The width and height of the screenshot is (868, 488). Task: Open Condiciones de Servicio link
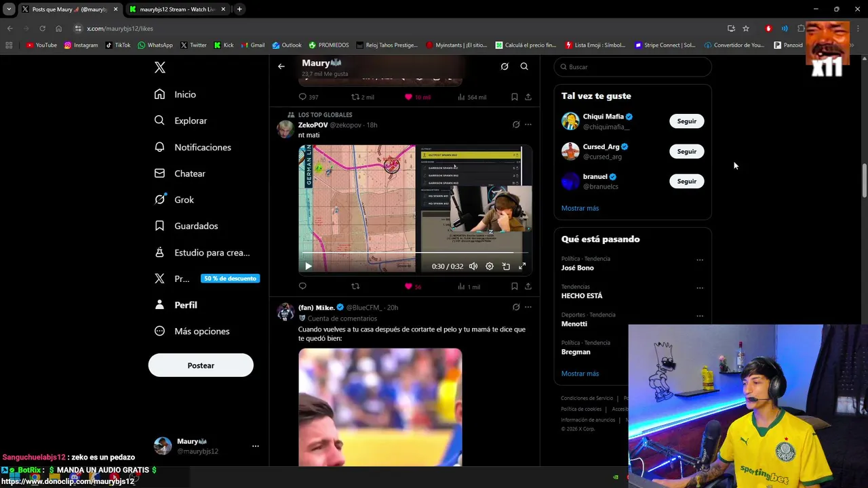tap(587, 399)
